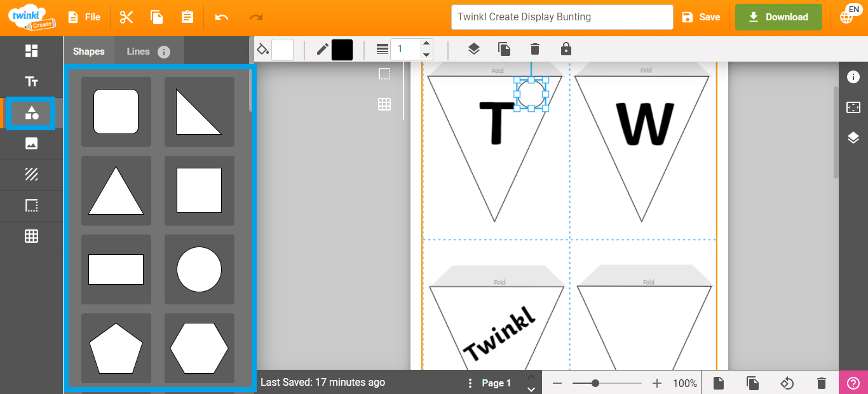Image resolution: width=868 pixels, height=394 pixels.
Task: Duplicate the selected shape
Action: (x=504, y=49)
